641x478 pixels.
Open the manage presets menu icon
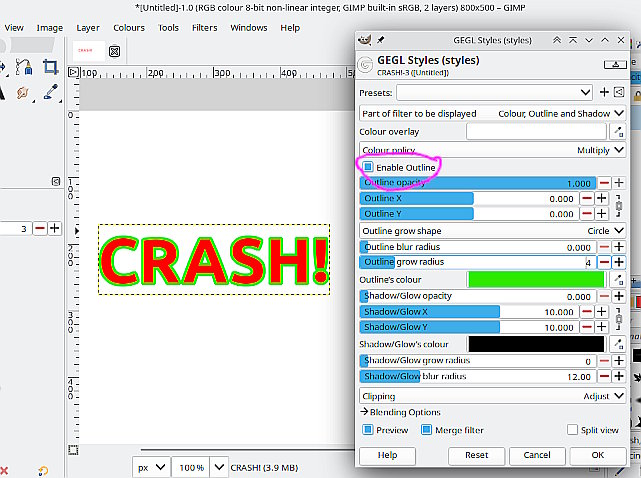pyautogui.click(x=619, y=92)
